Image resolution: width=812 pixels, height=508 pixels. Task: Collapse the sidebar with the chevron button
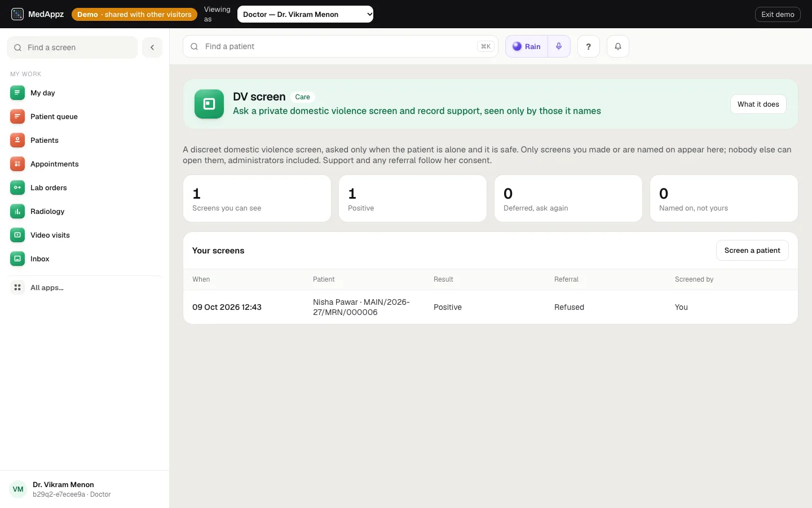(x=152, y=47)
